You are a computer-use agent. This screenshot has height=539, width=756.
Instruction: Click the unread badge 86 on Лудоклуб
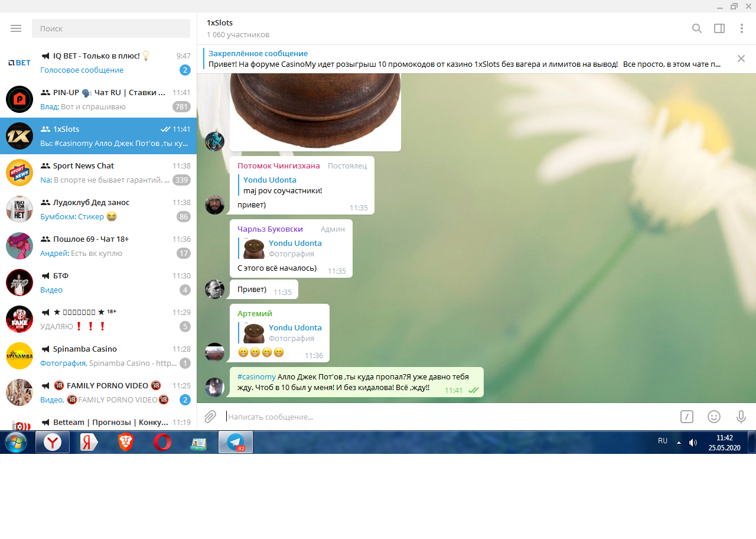(x=184, y=217)
